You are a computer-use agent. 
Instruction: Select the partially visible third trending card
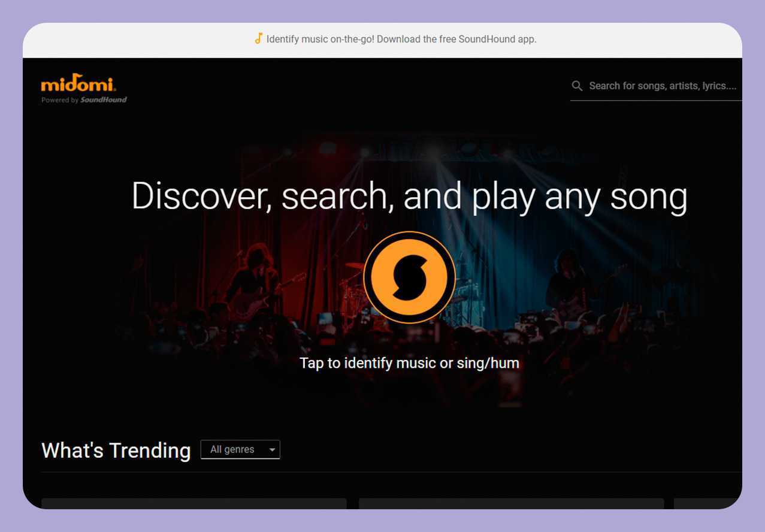[x=707, y=503]
